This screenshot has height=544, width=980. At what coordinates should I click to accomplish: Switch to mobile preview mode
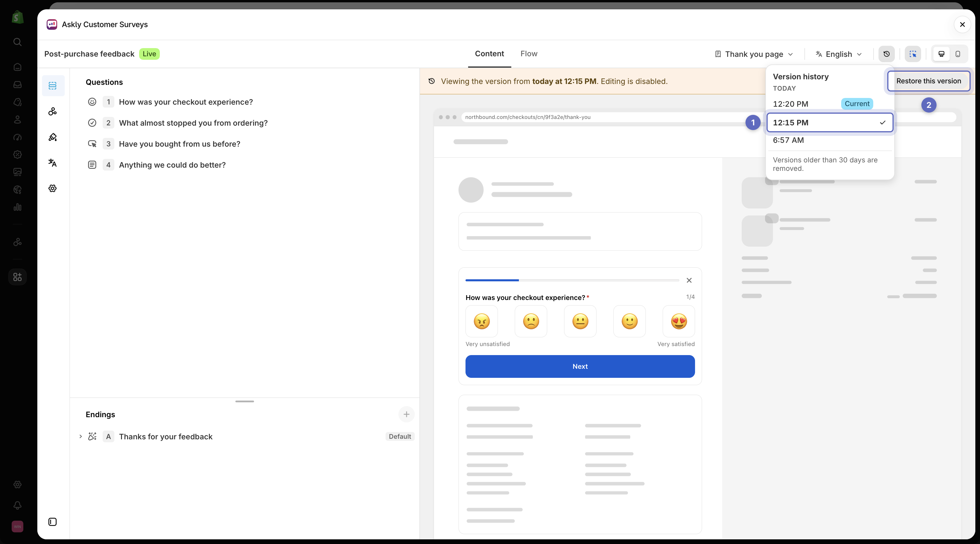pyautogui.click(x=958, y=54)
